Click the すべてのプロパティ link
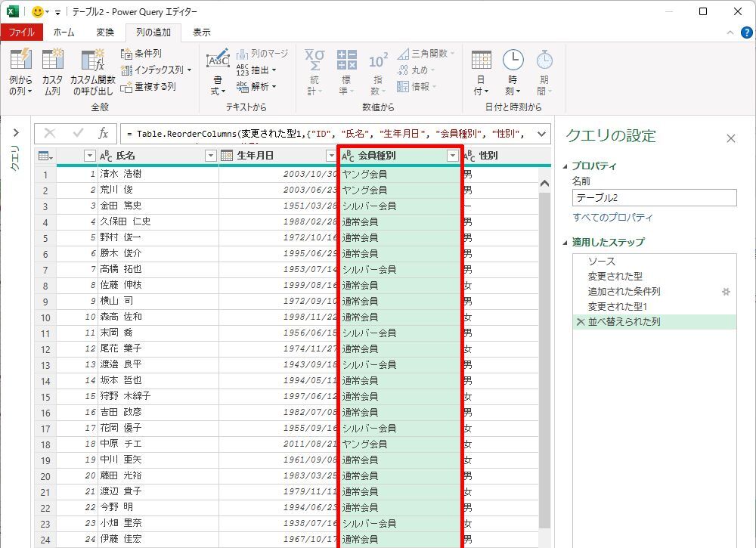This screenshot has height=548, width=756. tap(612, 218)
